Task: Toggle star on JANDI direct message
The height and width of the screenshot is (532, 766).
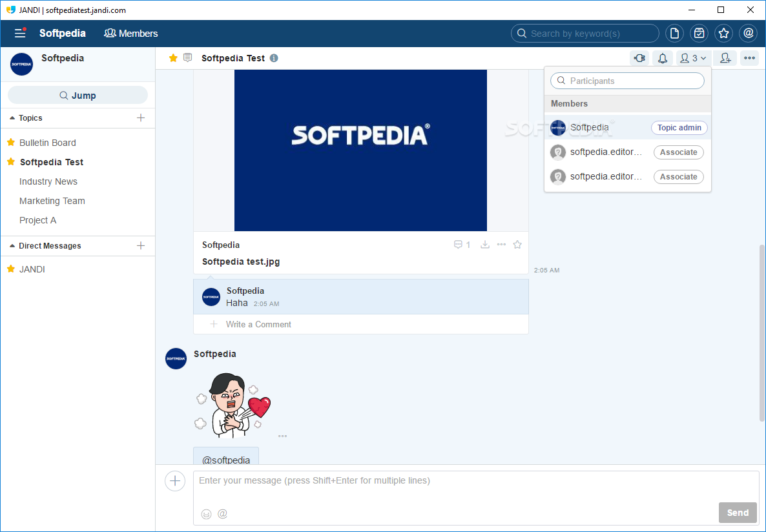Action: point(11,269)
